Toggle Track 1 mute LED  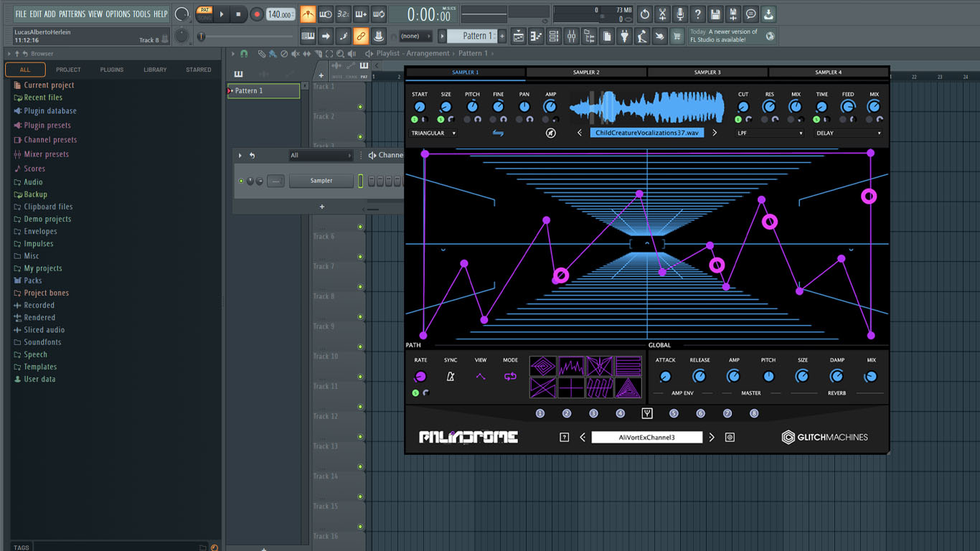[360, 107]
